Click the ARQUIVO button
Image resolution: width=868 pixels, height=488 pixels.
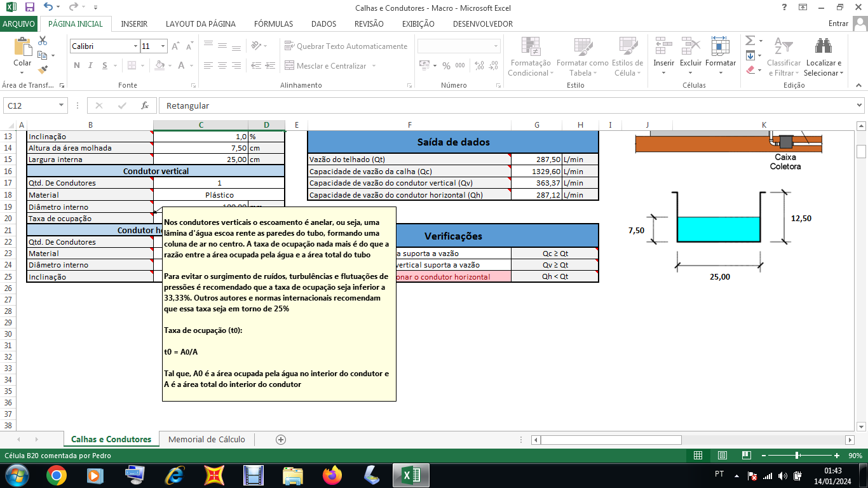(x=19, y=24)
